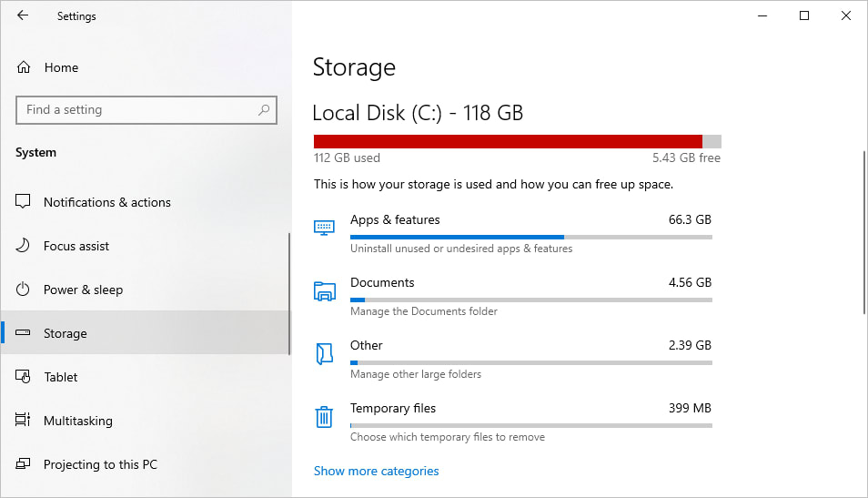Open the Other storage category

[368, 346]
